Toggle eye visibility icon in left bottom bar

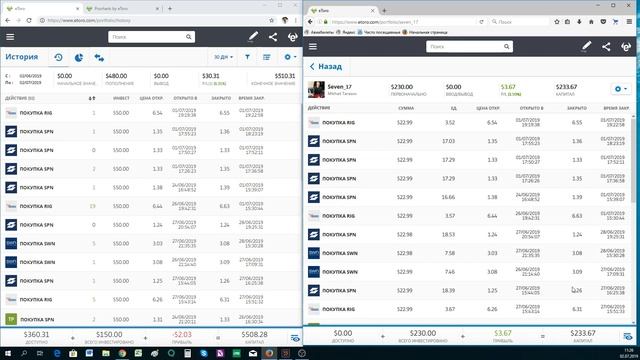[295, 338]
